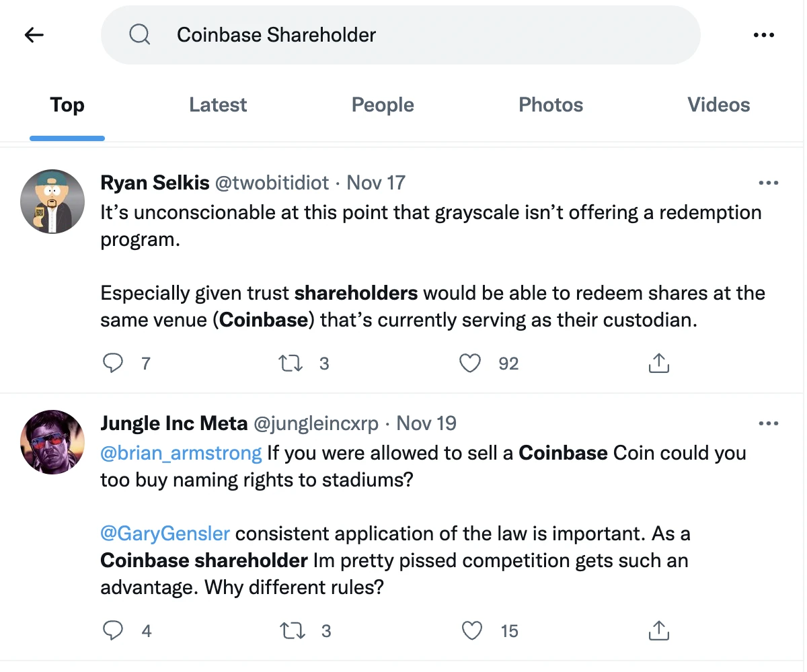Like Ryan Selkis tweet
The image size is (807, 672).
click(x=470, y=364)
